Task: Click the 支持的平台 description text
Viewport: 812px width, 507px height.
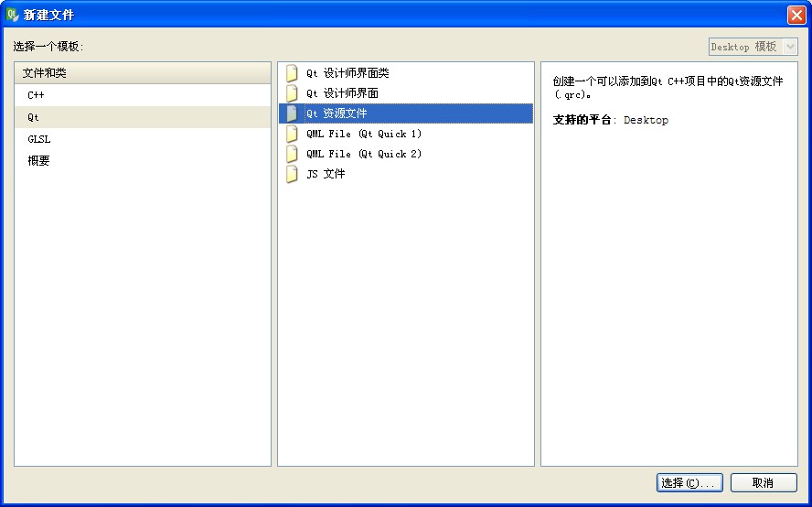Action: (610, 120)
